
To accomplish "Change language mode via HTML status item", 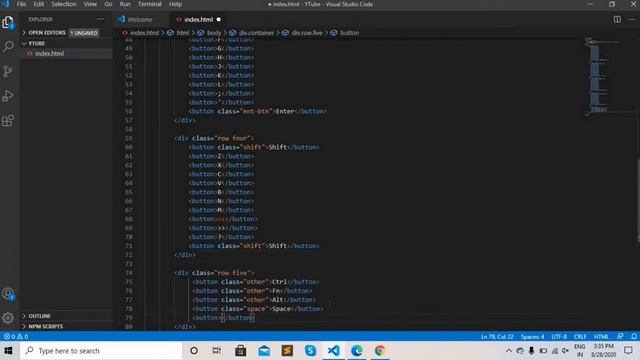I will coord(601,337).
